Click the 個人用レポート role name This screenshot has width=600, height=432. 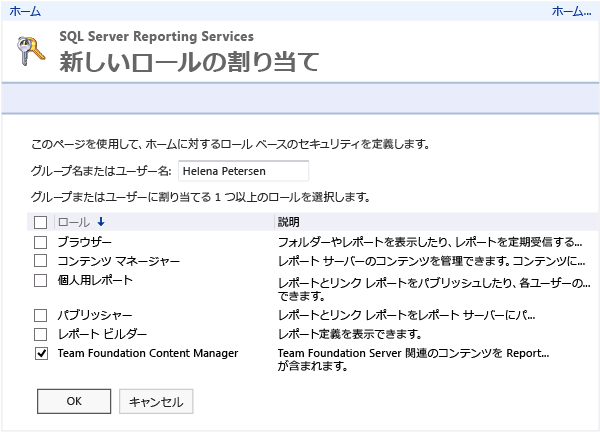(x=95, y=280)
